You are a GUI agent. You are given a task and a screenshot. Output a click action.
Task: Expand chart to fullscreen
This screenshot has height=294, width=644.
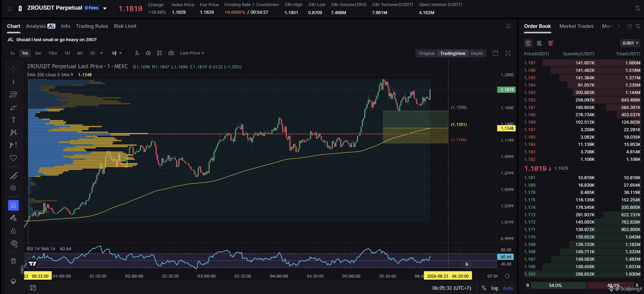coord(508,53)
